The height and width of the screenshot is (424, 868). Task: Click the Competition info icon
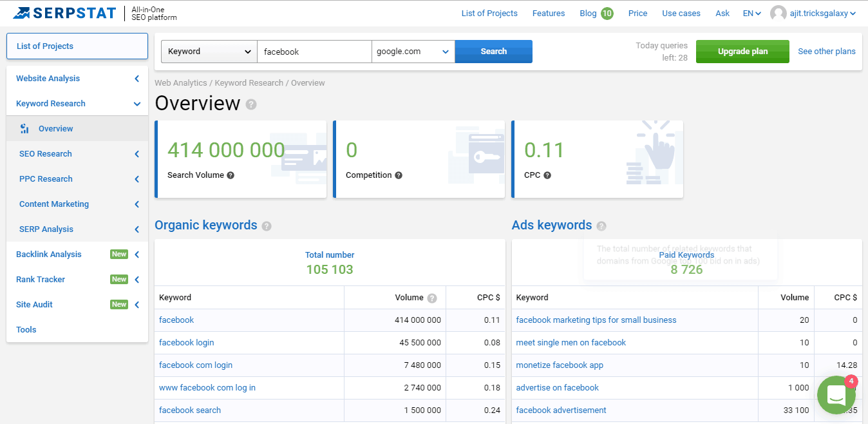tap(399, 175)
